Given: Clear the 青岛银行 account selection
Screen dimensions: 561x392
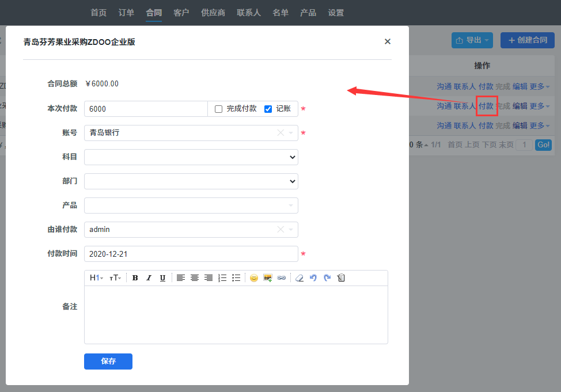Looking at the screenshot, I should pos(280,133).
